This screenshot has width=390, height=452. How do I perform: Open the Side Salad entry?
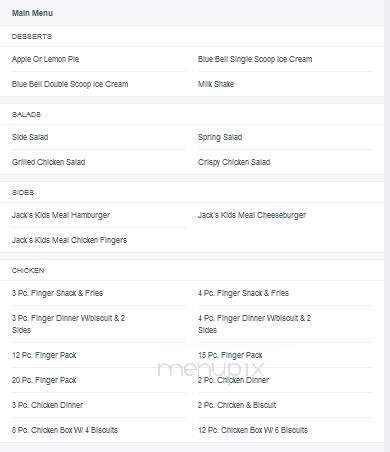[x=30, y=137]
